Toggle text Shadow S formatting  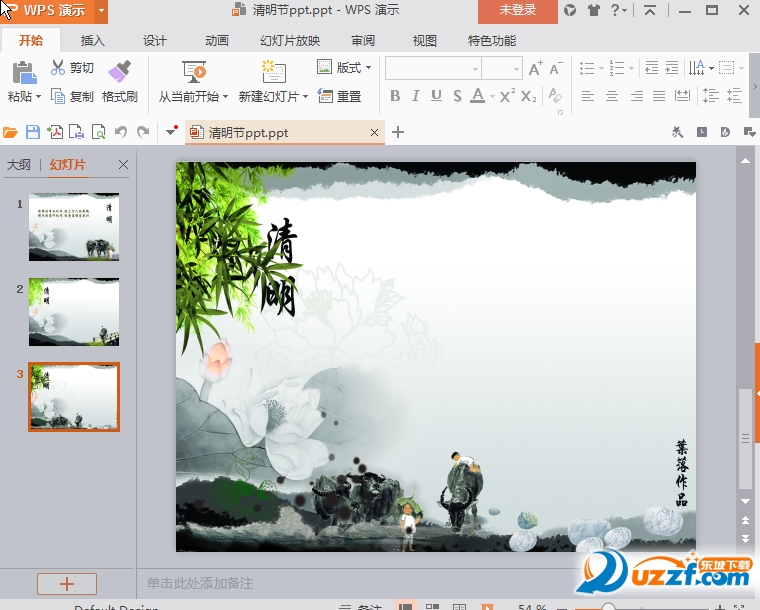457,96
